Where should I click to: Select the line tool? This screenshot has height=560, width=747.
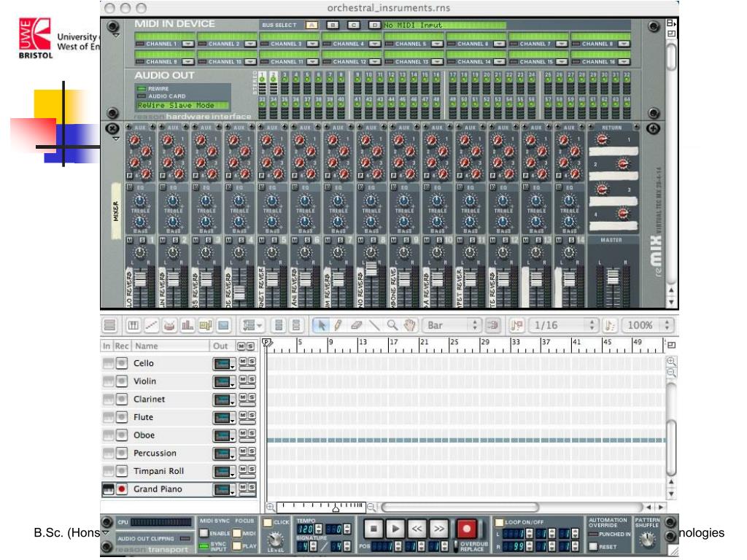pyautogui.click(x=374, y=325)
